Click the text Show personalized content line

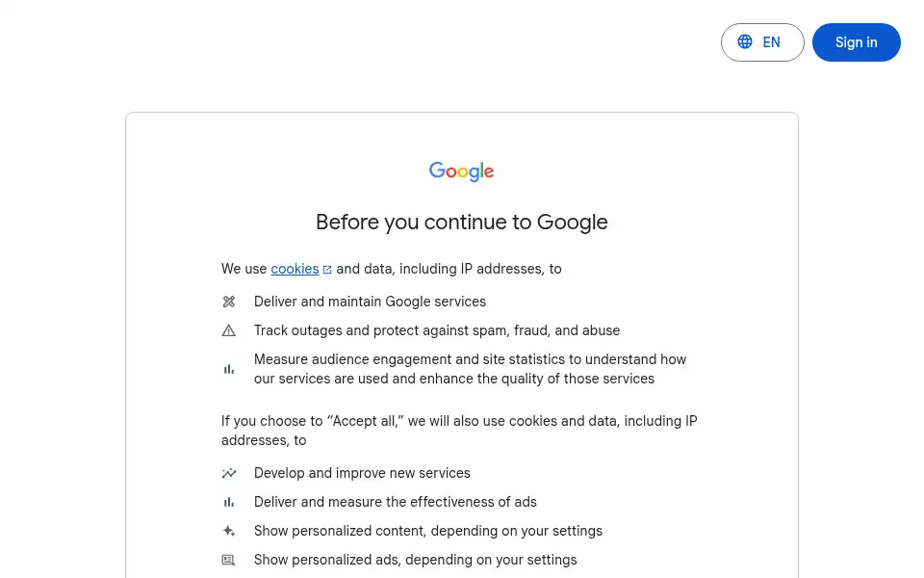427,531
